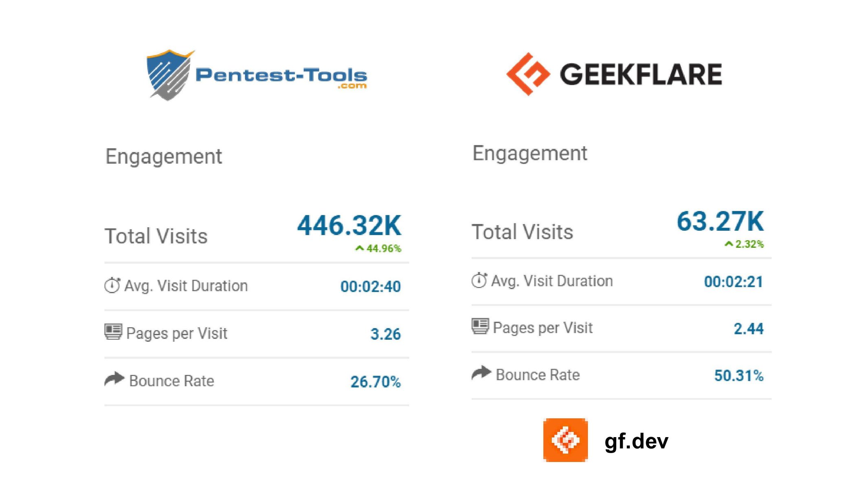Click the 26.70% bounce rate value
The image size is (868, 488).
376,382
